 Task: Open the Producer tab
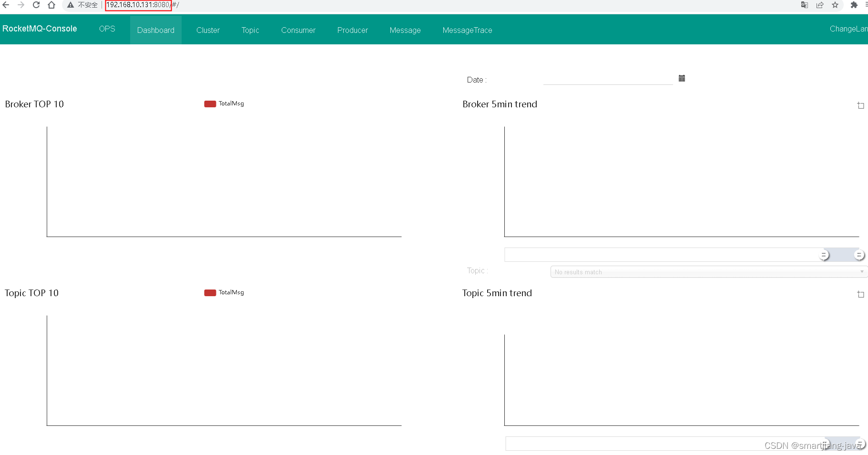pos(353,30)
